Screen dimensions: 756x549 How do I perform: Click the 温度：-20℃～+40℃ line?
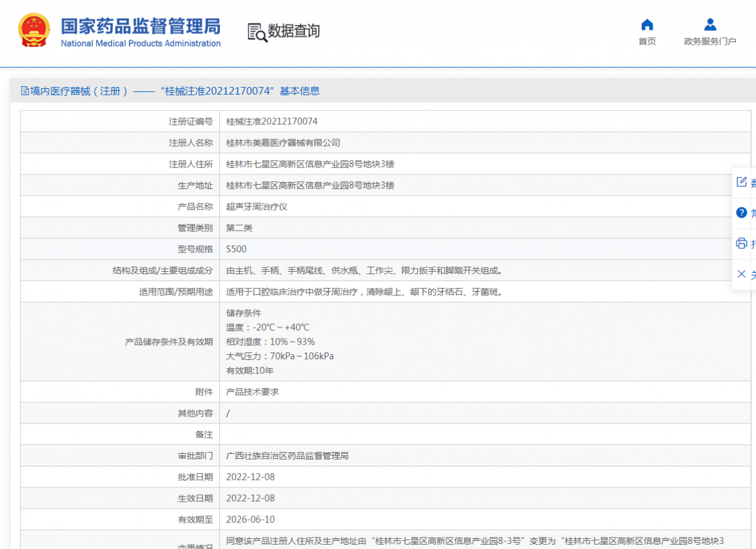[268, 327]
